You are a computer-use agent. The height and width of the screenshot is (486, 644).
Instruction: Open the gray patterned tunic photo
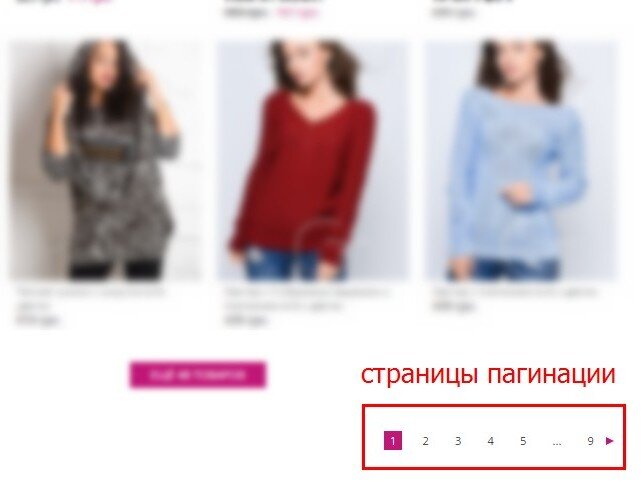pos(107,159)
